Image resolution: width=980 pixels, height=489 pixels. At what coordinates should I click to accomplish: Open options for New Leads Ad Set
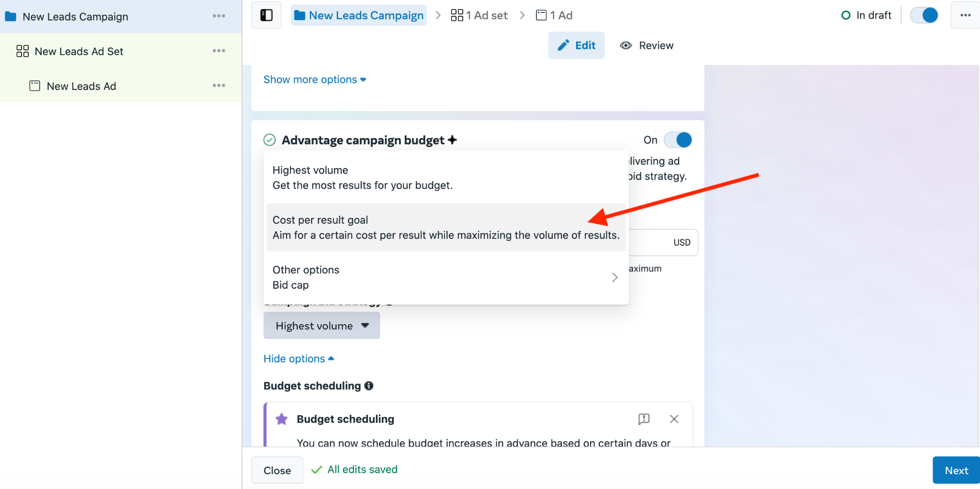tap(219, 51)
